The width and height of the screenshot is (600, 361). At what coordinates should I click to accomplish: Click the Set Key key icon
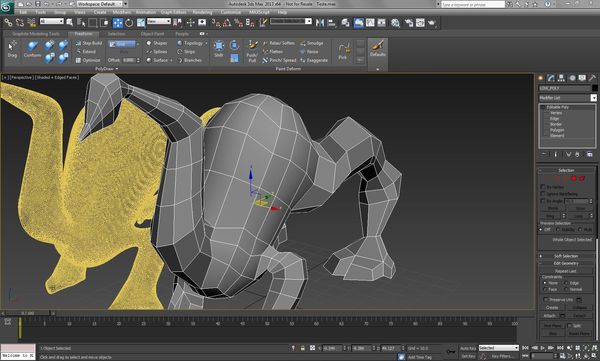pos(451,351)
